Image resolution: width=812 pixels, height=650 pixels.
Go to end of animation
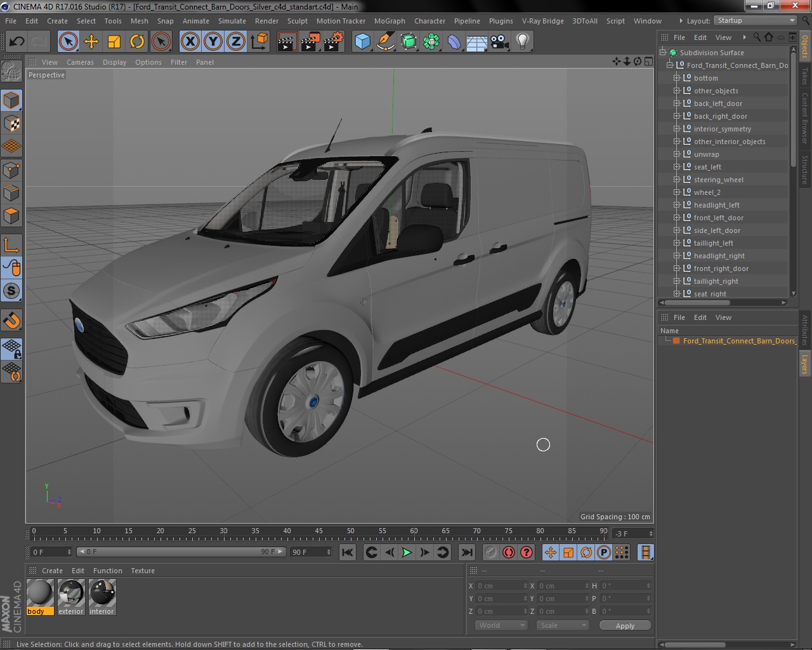(x=466, y=552)
